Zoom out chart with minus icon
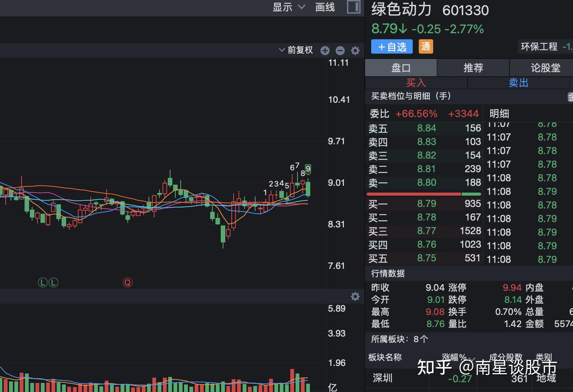 [340, 51]
